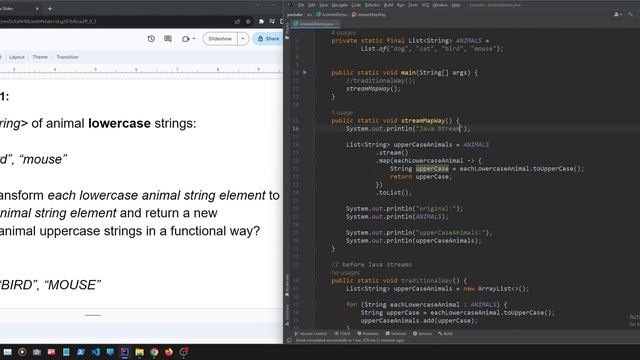This screenshot has width=640, height=360.
Task: Open the Tools menu in IntelliJ
Action: [x=413, y=5]
